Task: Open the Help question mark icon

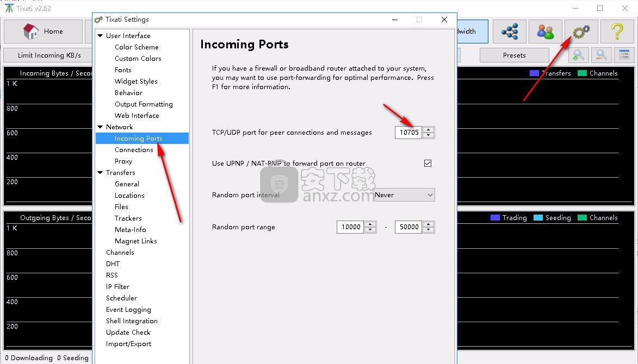Action: pyautogui.click(x=617, y=32)
